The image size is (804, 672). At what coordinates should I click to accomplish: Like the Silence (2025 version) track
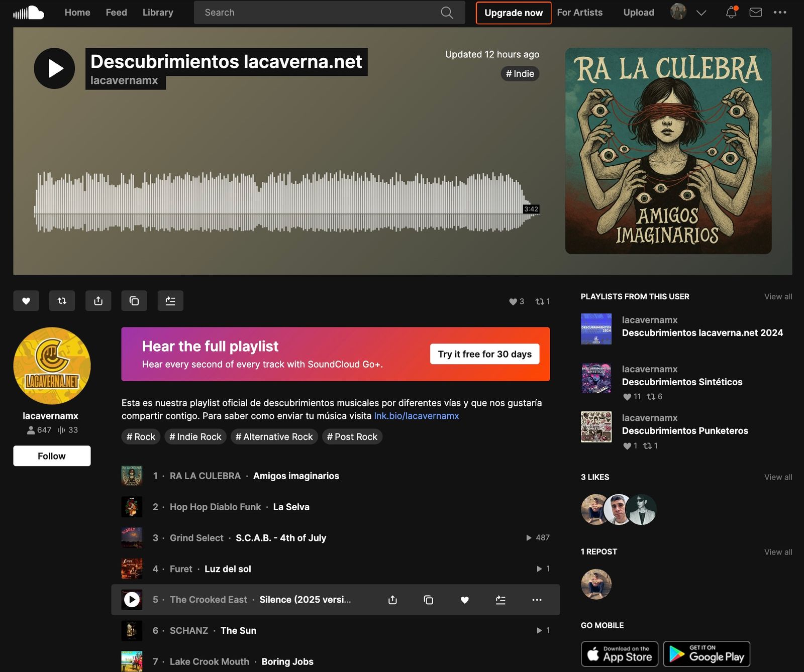464,600
